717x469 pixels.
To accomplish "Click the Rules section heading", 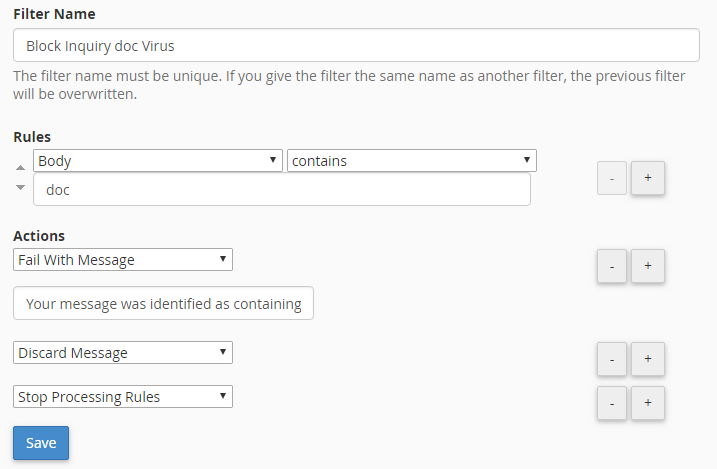I will [32, 137].
